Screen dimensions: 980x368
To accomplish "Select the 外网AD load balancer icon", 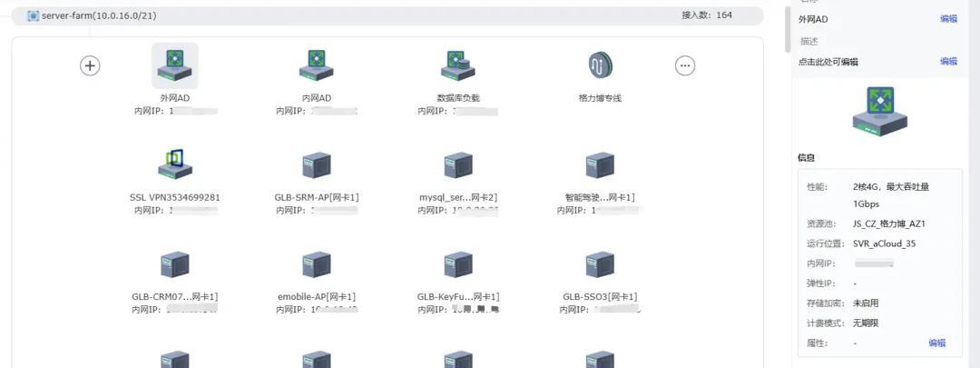I will click(175, 65).
